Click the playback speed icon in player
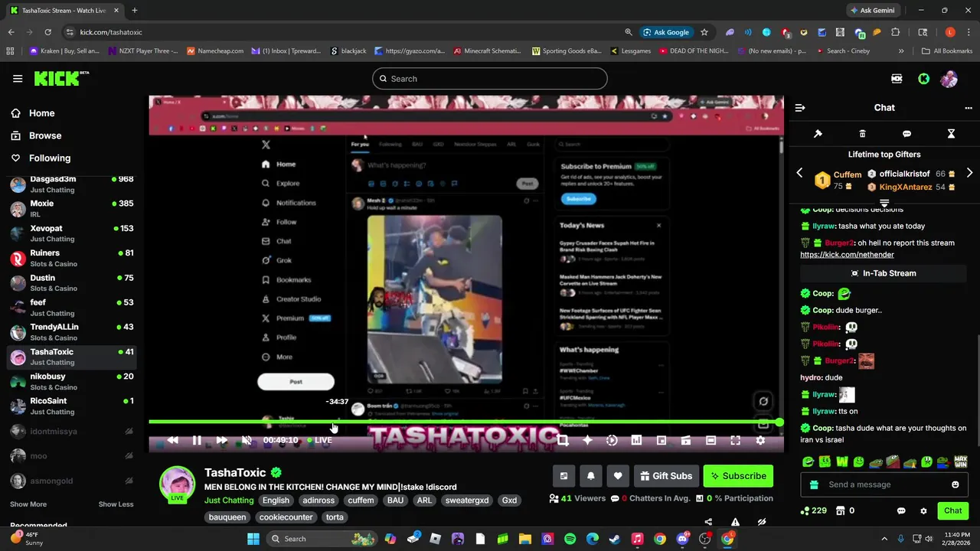 pos(612,440)
